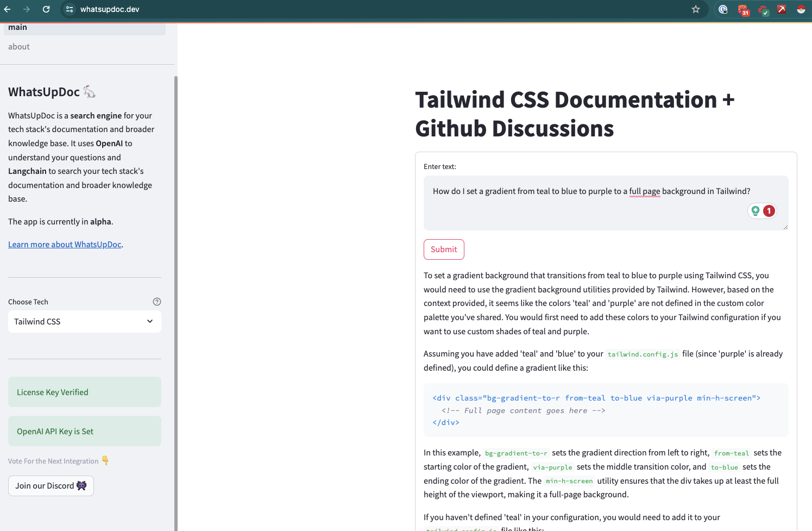Click the 'tailwind.config.js' inline code after 'your'
812x531 pixels.
click(643, 354)
